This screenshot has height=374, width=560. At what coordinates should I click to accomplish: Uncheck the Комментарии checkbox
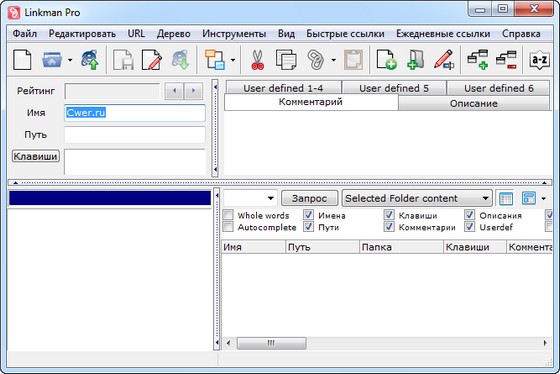point(389,226)
